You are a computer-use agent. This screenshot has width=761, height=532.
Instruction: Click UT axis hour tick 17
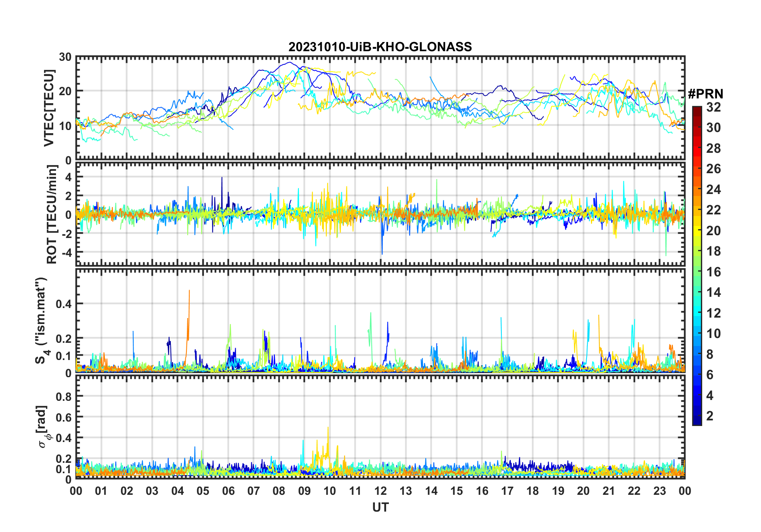pos(507,491)
